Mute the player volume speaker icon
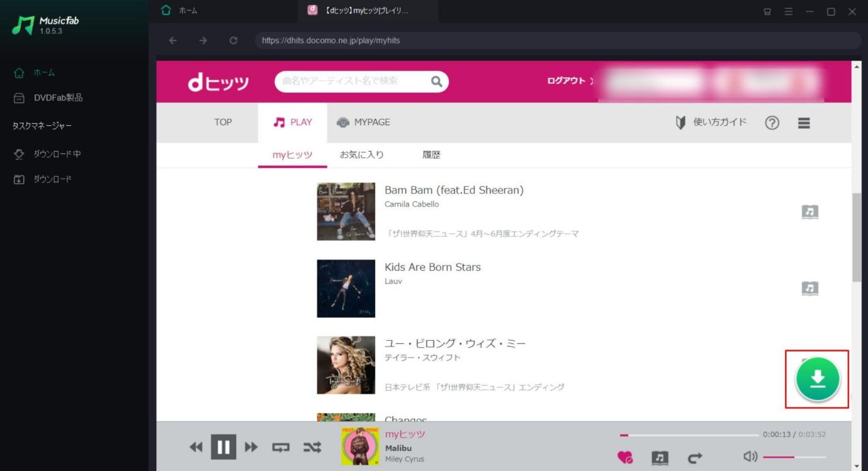The image size is (868, 471). click(750, 457)
